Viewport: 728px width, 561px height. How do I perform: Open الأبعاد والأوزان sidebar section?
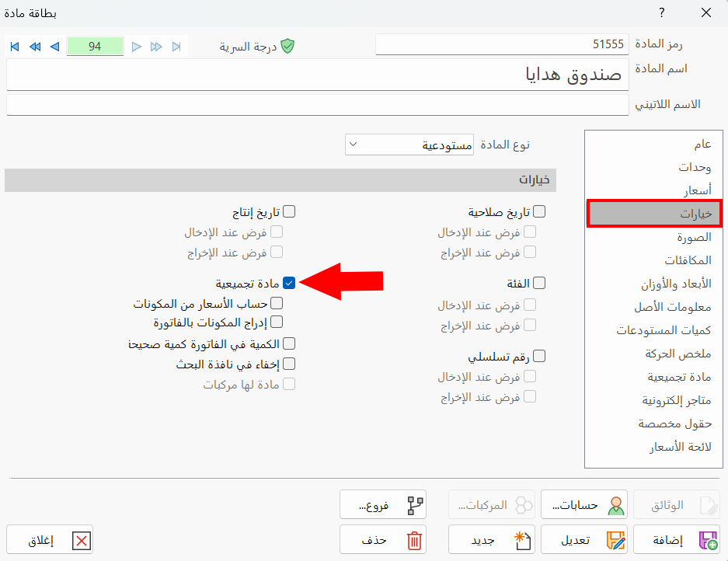(x=653, y=284)
